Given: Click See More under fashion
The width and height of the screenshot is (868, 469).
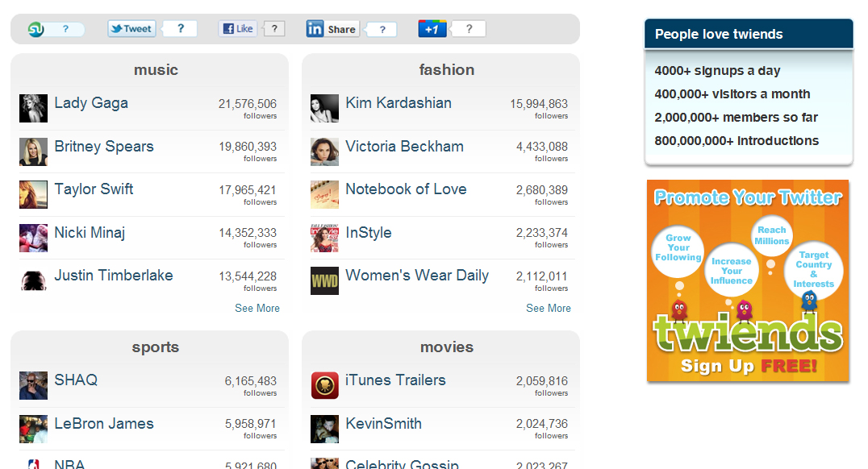Looking at the screenshot, I should (x=548, y=308).
